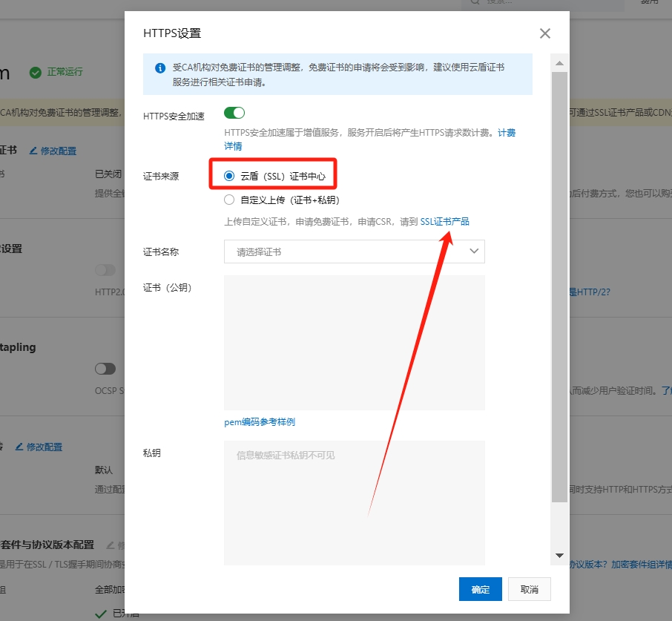Screen dimensions: 672x621
Task: Close the HTTPS设置 dialog with the X
Action: click(545, 33)
